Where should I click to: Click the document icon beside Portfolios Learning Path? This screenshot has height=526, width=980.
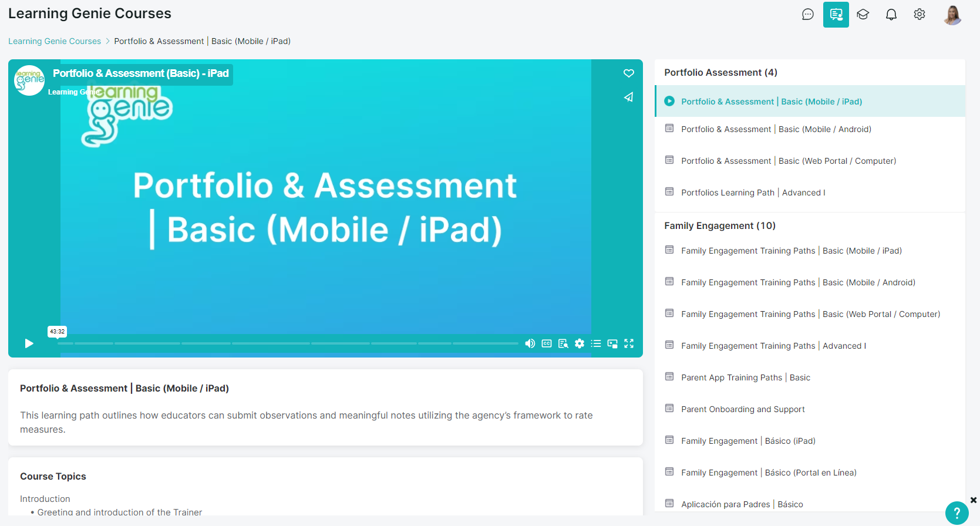[669, 192]
